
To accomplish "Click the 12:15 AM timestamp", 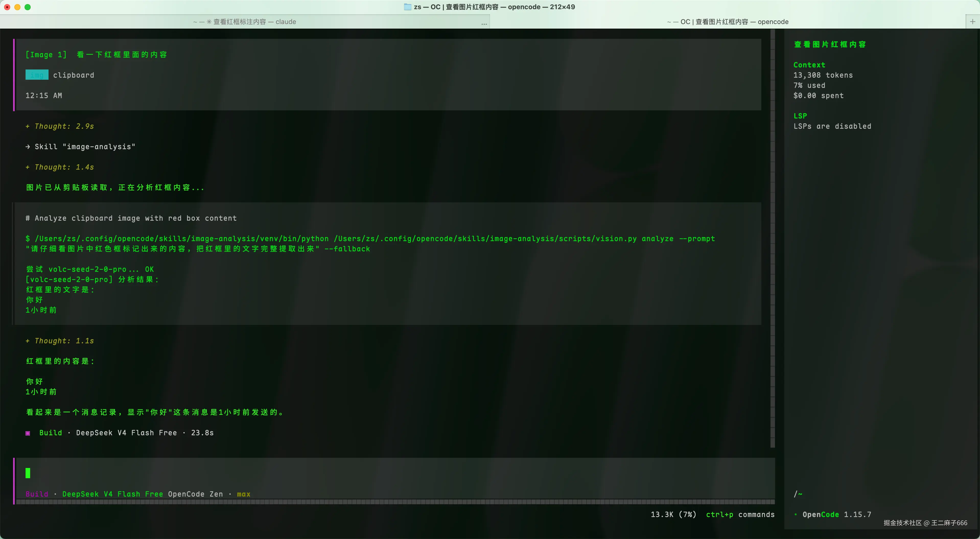I will point(44,96).
